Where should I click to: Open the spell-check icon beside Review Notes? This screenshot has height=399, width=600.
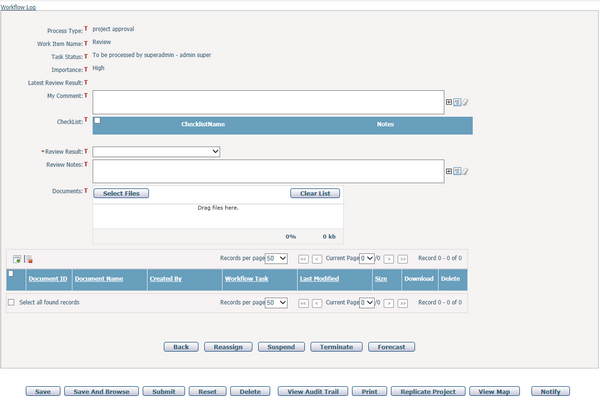[x=457, y=171]
